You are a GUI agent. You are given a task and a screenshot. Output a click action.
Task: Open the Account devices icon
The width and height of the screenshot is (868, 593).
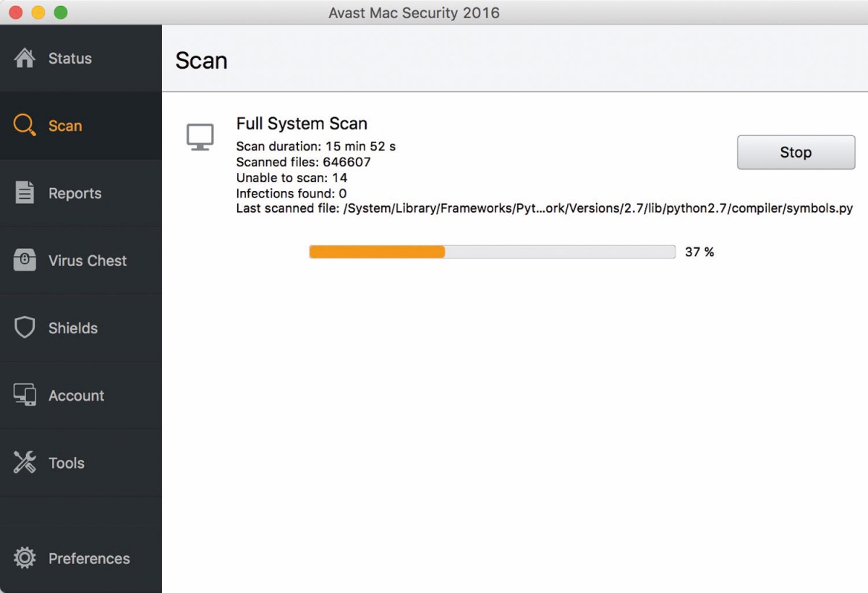click(x=25, y=395)
